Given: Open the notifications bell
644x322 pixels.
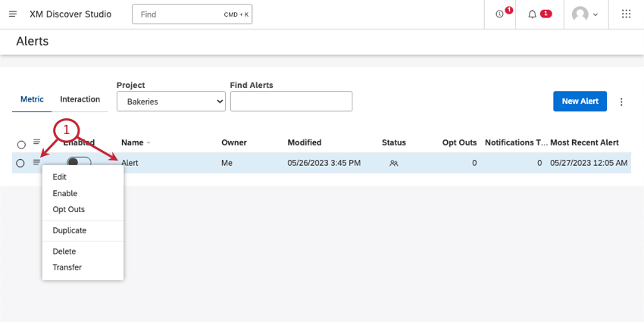Looking at the screenshot, I should pyautogui.click(x=533, y=14).
